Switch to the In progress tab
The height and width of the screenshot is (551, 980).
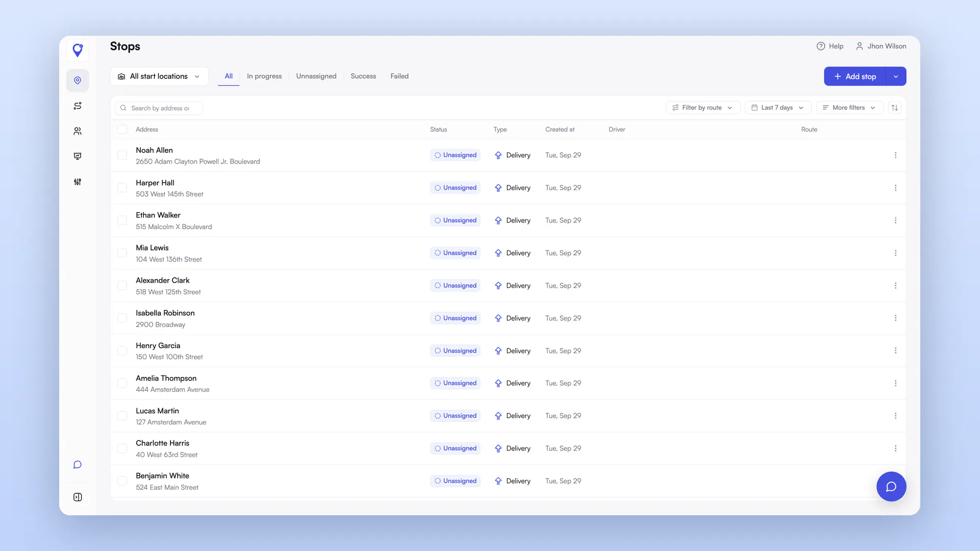pyautogui.click(x=264, y=76)
